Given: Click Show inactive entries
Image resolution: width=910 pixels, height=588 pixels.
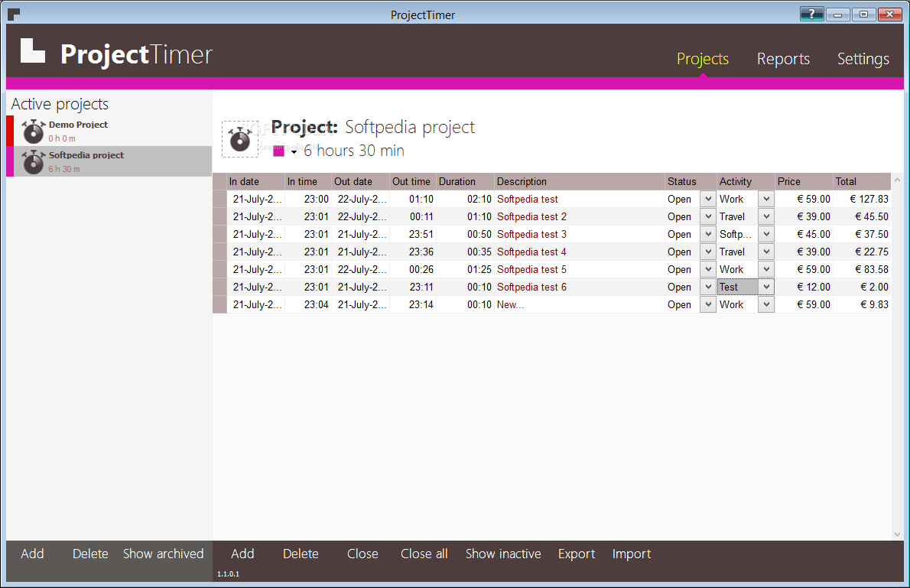Looking at the screenshot, I should click(503, 554).
